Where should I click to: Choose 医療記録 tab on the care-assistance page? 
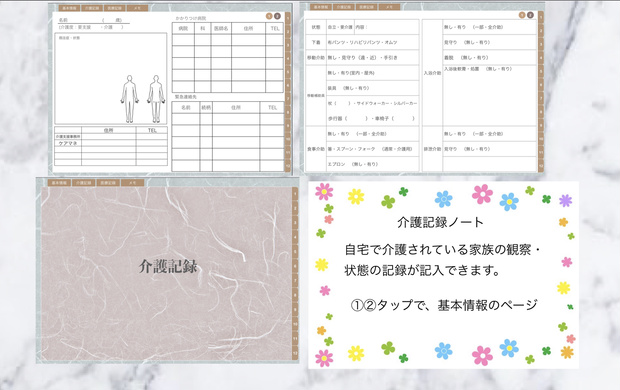[366, 7]
